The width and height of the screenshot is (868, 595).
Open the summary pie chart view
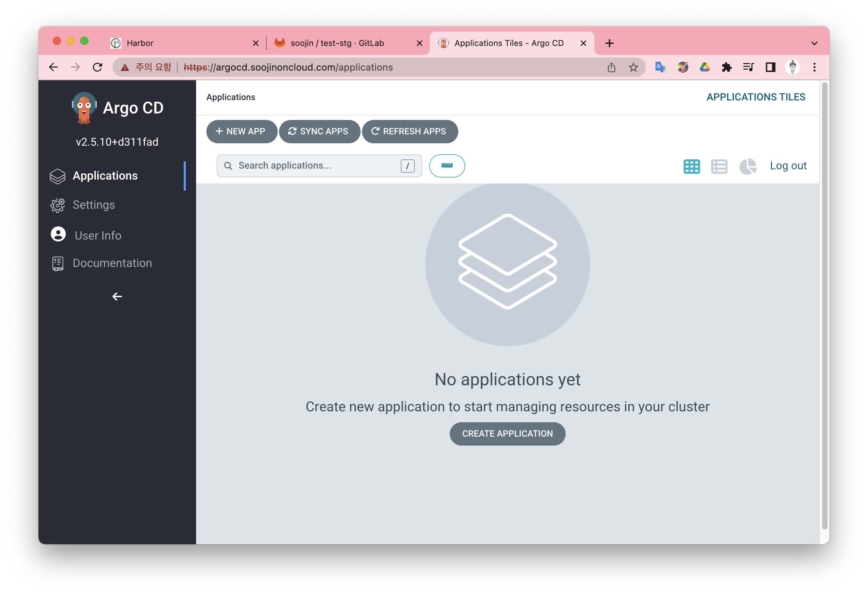(x=748, y=166)
